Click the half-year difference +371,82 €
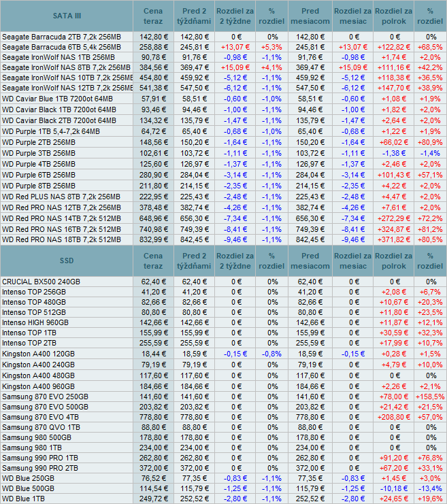 coord(394,240)
